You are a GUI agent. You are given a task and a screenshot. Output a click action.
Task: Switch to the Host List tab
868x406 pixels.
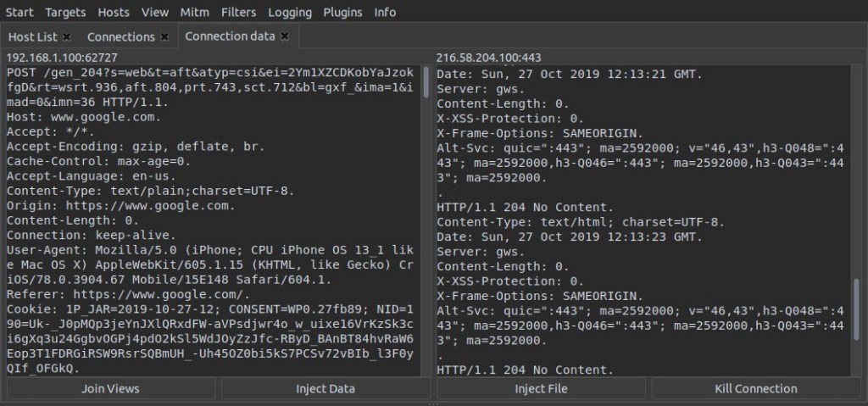33,37
